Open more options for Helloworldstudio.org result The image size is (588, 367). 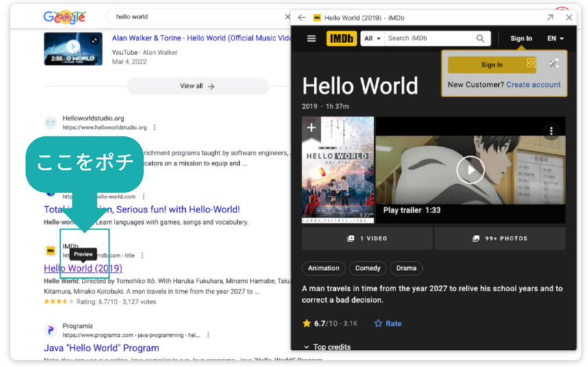point(154,127)
